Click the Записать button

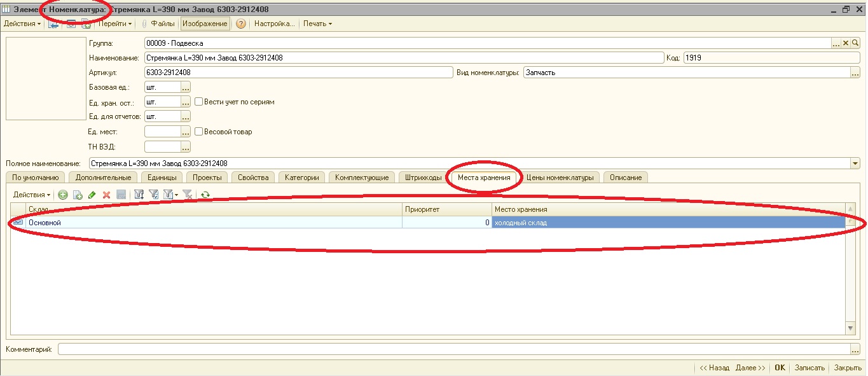tap(809, 368)
